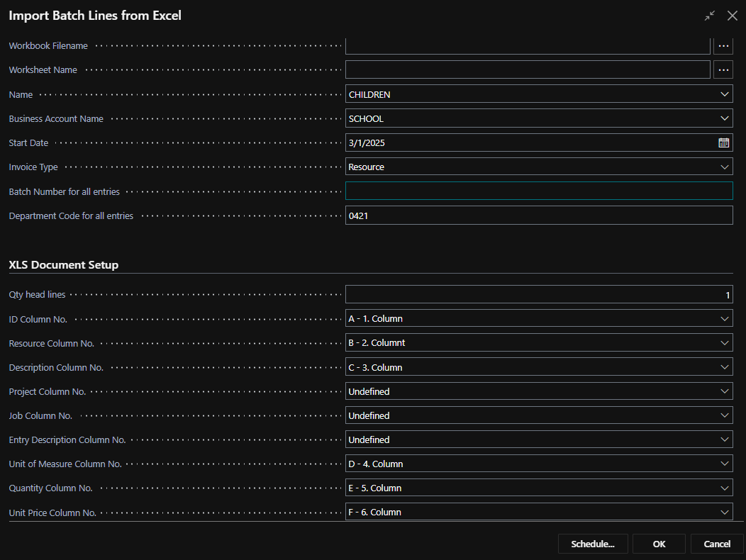Click into the Workbook Filename text field

[x=527, y=47]
